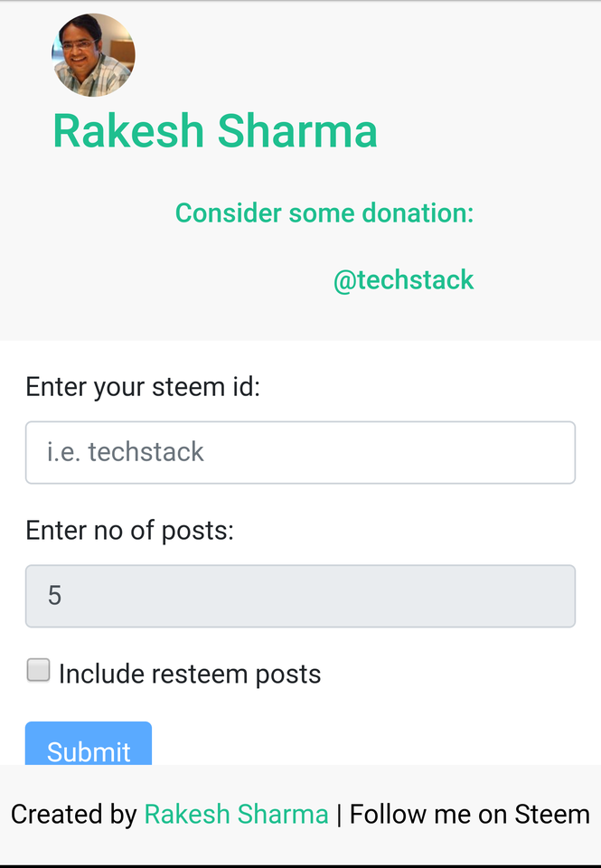This screenshot has height=868, width=601.
Task: Click the "Consider some donation:" text
Action: pyautogui.click(x=324, y=213)
